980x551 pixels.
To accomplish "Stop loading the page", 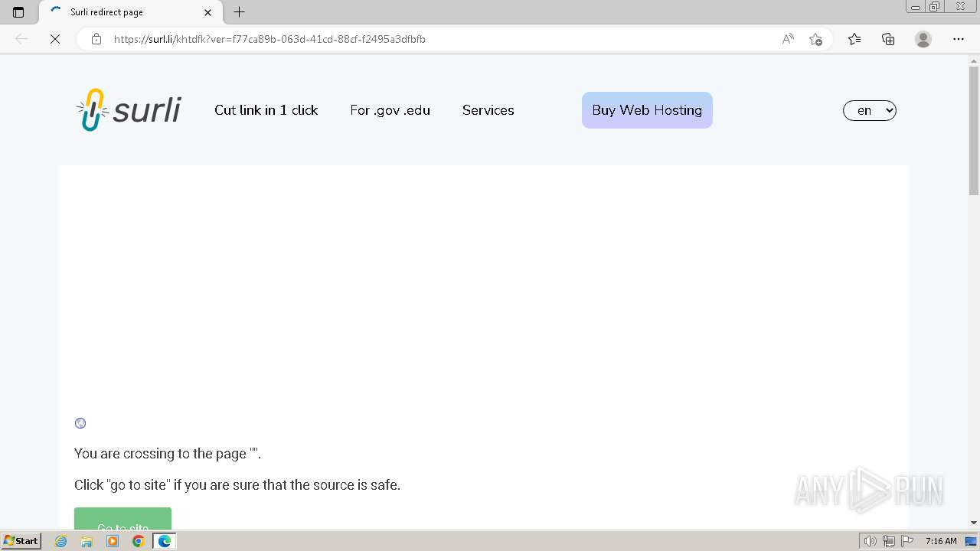I will tap(55, 39).
